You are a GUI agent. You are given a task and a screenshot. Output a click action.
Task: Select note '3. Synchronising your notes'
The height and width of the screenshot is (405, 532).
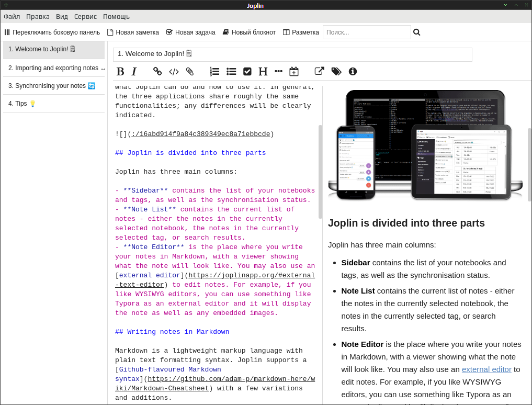coord(54,86)
